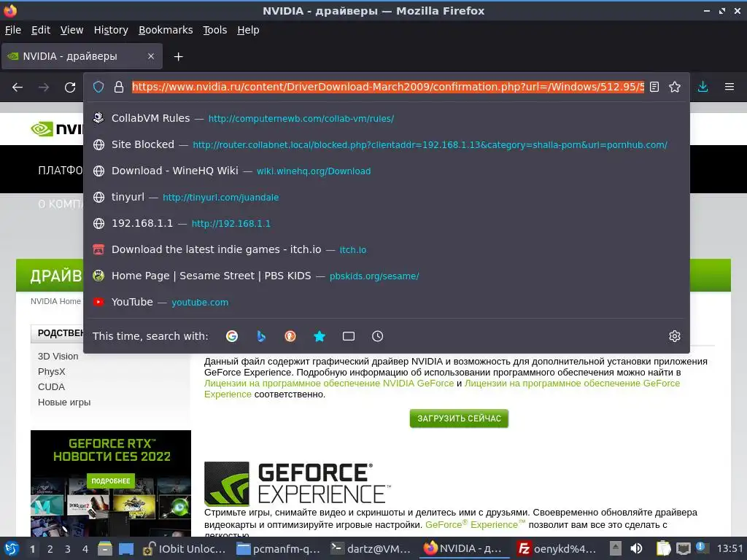Open the Tools menu
The width and height of the screenshot is (747, 560).
tap(215, 30)
